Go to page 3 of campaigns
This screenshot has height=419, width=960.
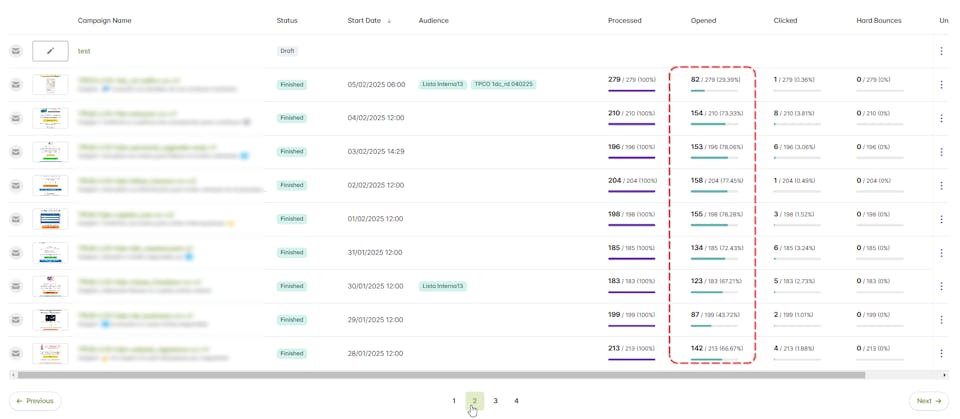[495, 401]
